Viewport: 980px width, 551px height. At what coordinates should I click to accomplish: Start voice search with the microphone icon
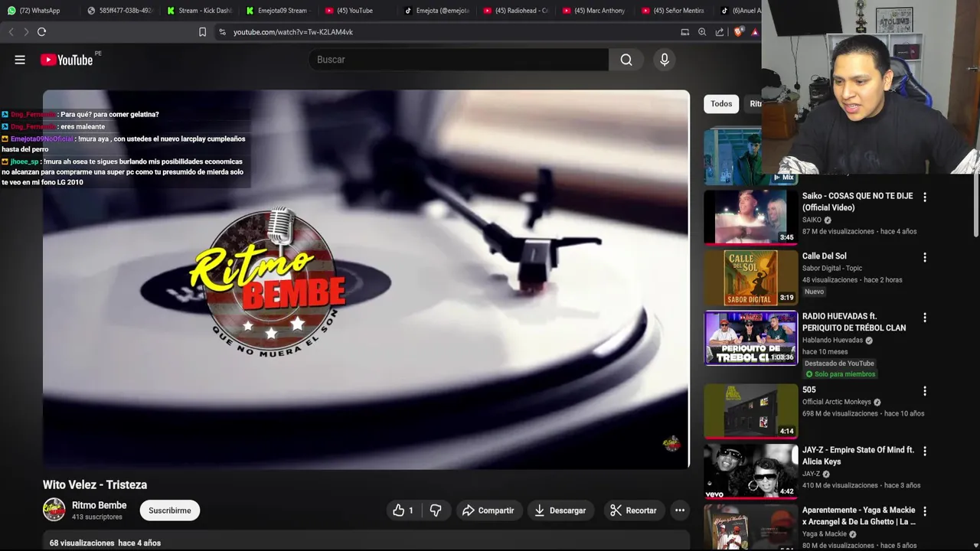(664, 60)
